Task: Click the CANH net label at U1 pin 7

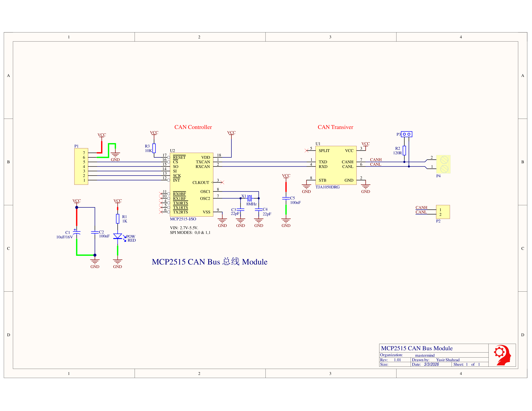Action: 376,160
